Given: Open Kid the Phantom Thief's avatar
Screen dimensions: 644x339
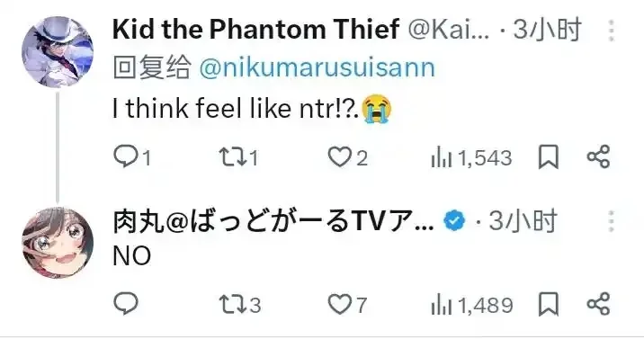Looking at the screenshot, I should [x=58, y=52].
